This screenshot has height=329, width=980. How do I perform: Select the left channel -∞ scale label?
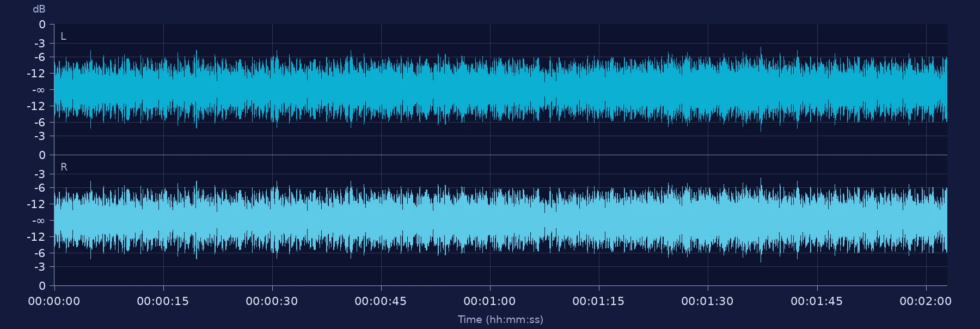point(39,90)
